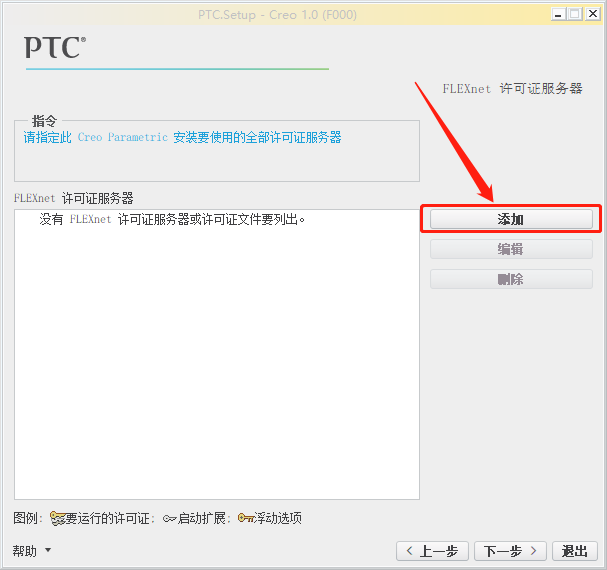The height and width of the screenshot is (570, 607).
Task: Click the PTC logo
Action: point(55,48)
